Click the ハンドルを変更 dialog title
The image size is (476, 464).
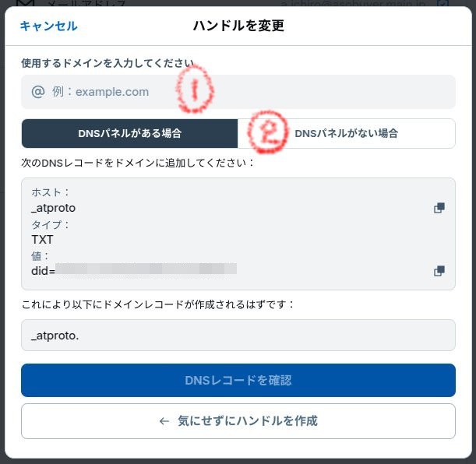pyautogui.click(x=238, y=26)
